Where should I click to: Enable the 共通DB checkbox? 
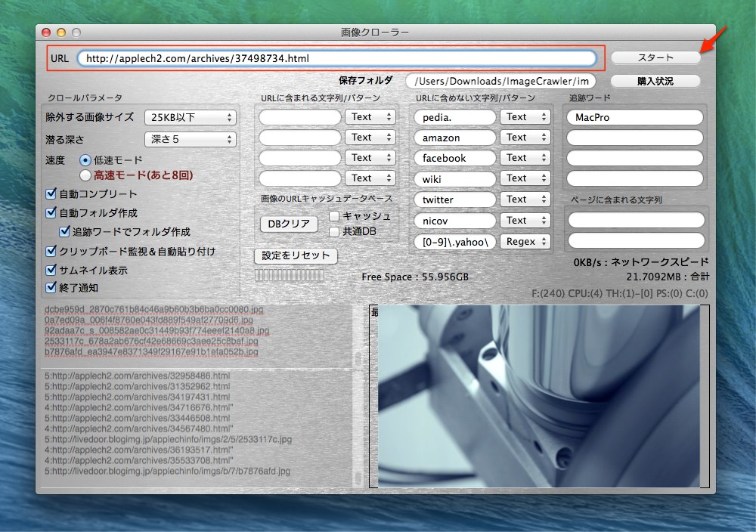pos(334,232)
